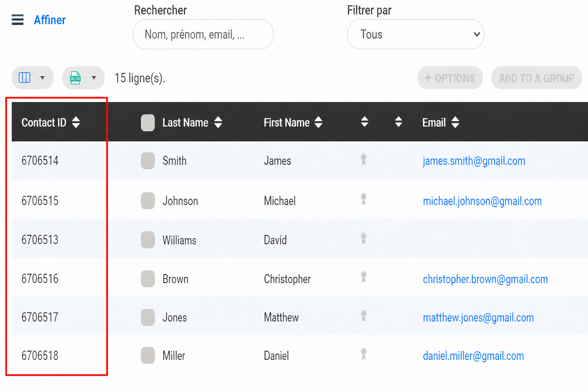Focus the Rechercher search field
Screen dimensions: 588x392
(203, 34)
